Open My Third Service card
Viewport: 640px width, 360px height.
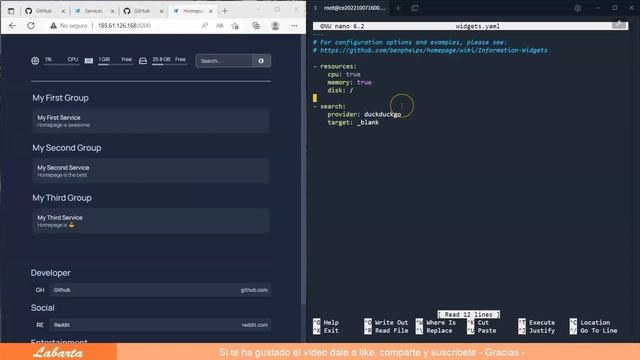click(x=151, y=221)
